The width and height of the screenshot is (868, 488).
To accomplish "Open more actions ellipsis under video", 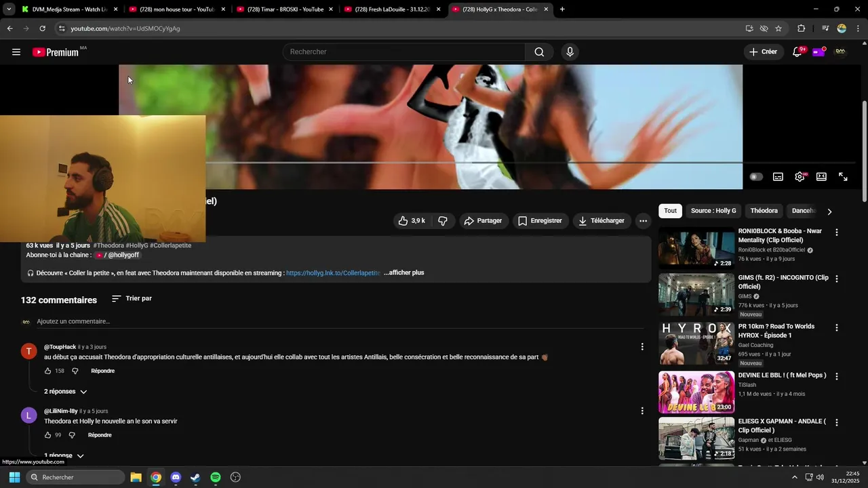I will 643,221.
